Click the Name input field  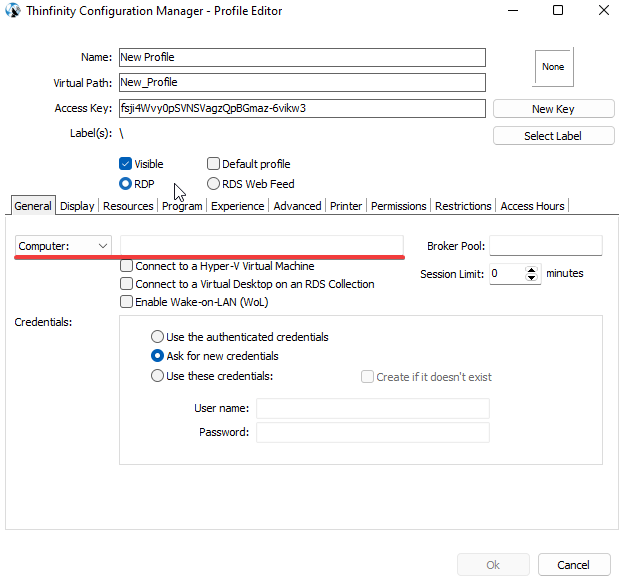302,58
